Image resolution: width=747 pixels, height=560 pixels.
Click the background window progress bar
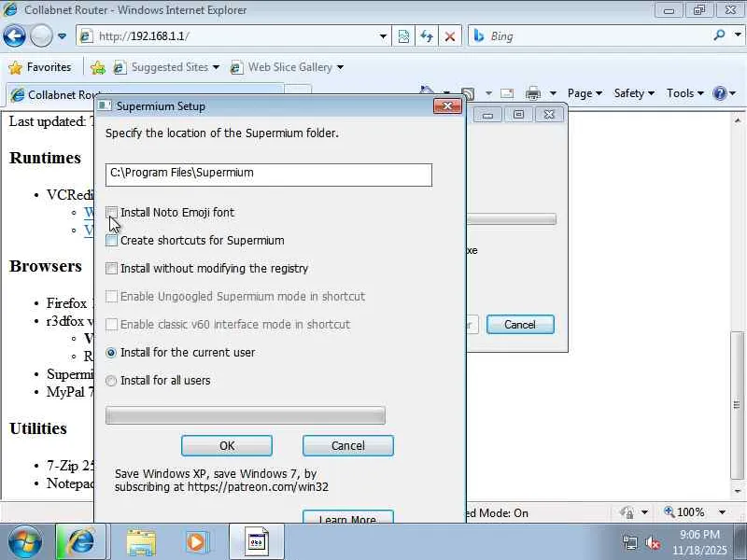pos(511,219)
